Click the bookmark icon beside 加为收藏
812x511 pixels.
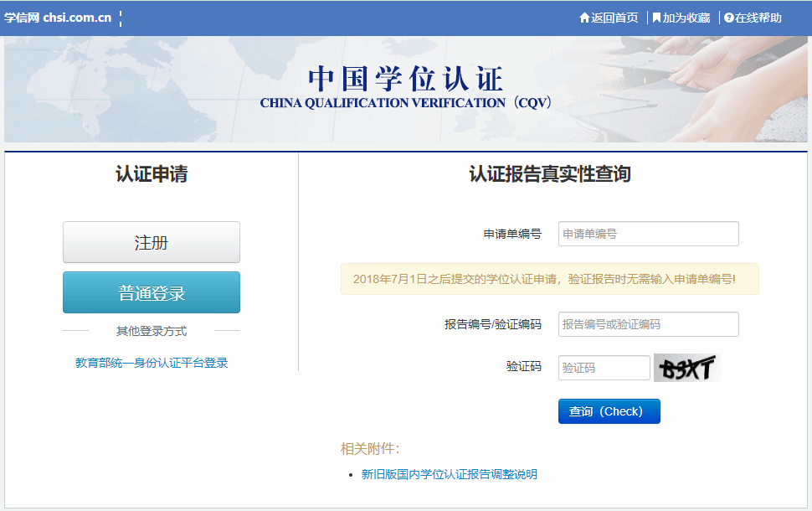coord(657,18)
